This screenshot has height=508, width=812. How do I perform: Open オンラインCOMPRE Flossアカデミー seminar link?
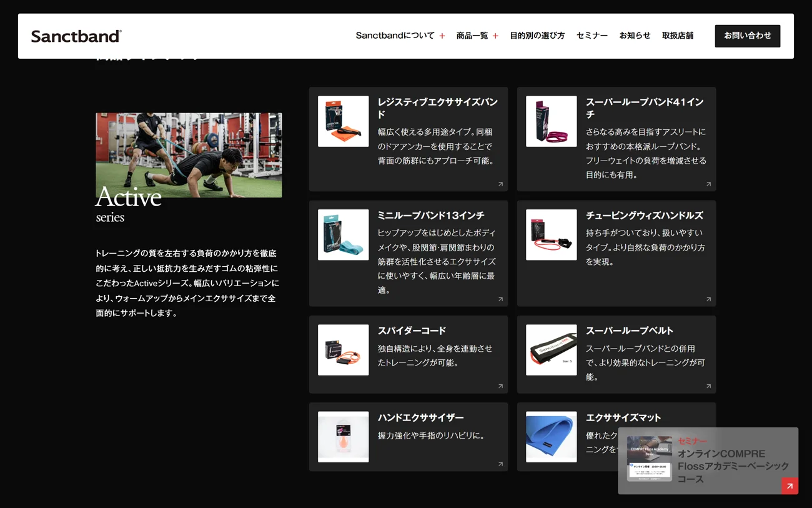733,467
